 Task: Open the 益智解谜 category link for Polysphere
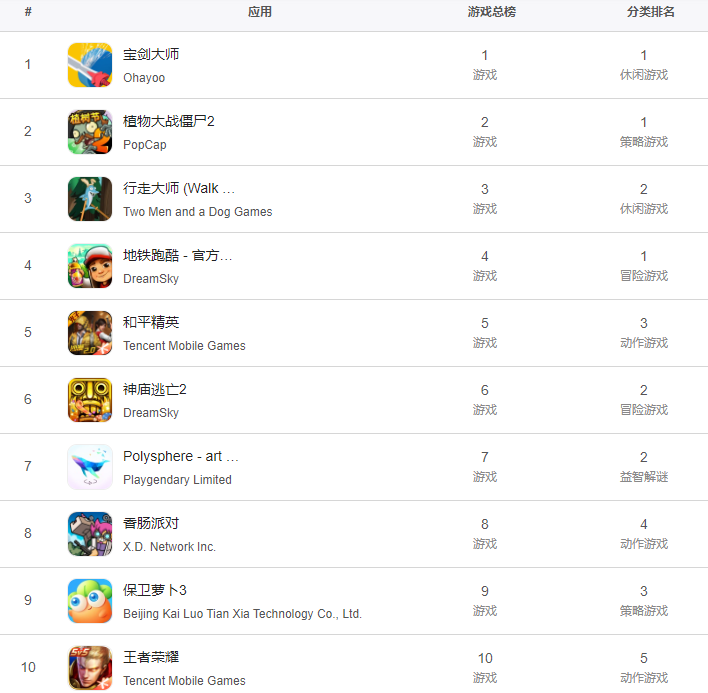click(644, 477)
